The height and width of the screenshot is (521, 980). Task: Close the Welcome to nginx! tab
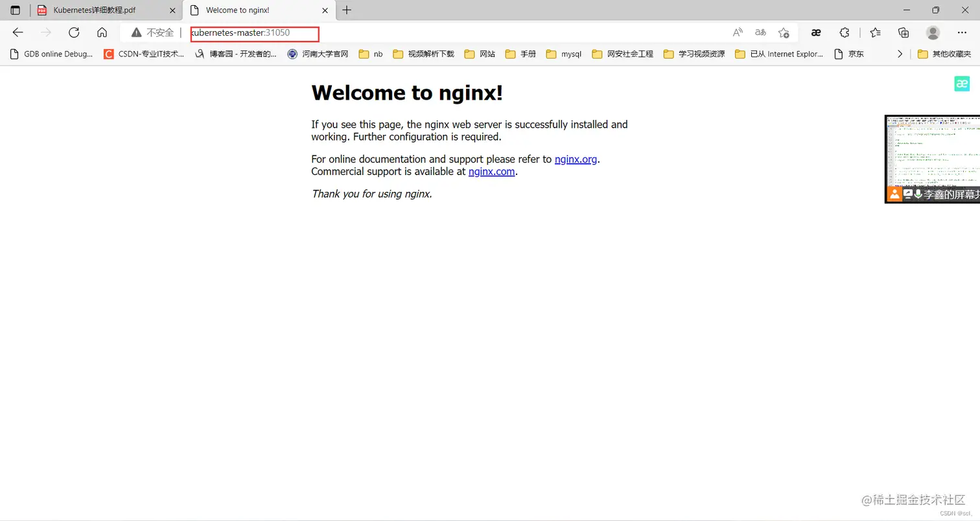point(324,10)
